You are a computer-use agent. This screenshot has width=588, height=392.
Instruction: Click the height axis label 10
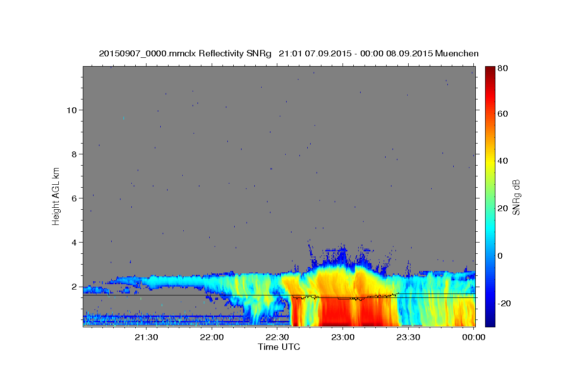pyautogui.click(x=72, y=110)
